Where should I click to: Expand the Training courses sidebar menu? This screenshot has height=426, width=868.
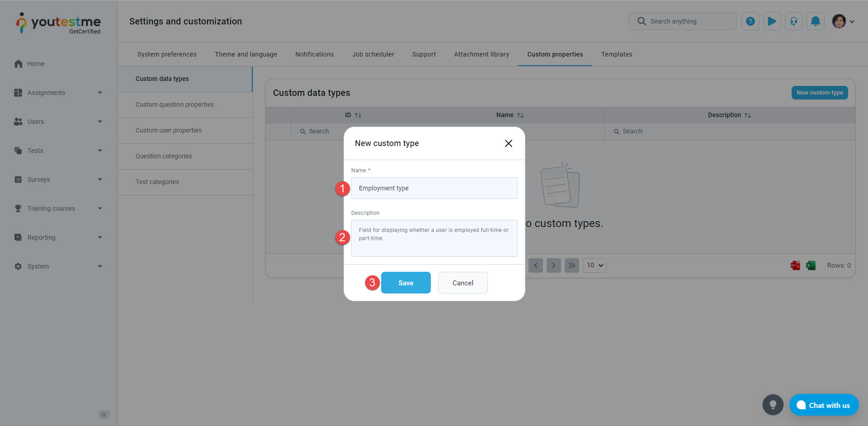(59, 208)
